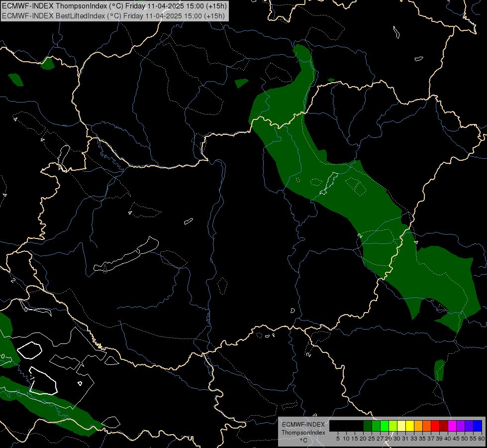The image size is (487, 448).
Task: Click the purple 45–50 legend swatch
Action: [461, 426]
